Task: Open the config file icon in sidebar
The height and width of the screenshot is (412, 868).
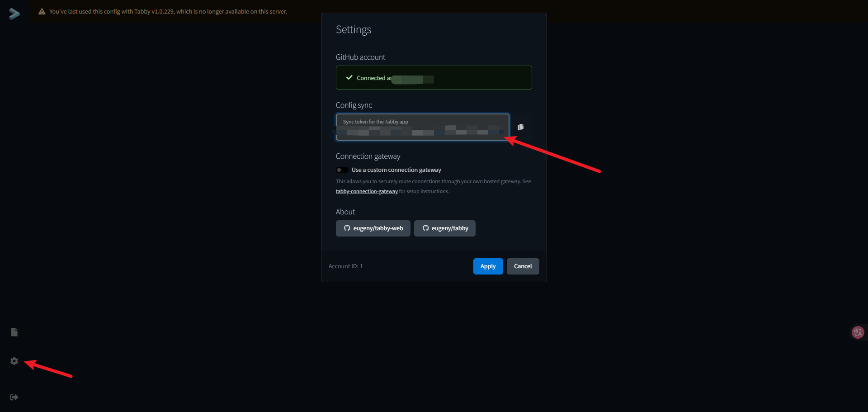Action: (x=14, y=332)
